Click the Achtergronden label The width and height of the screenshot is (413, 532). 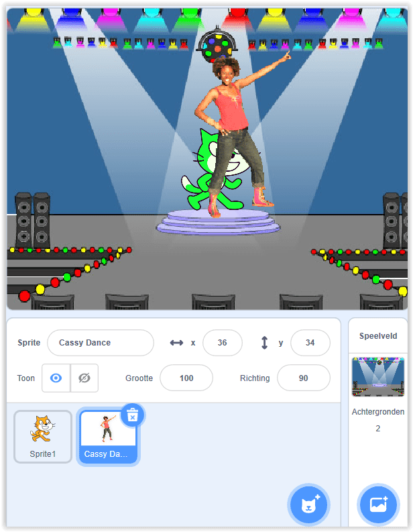click(x=378, y=411)
